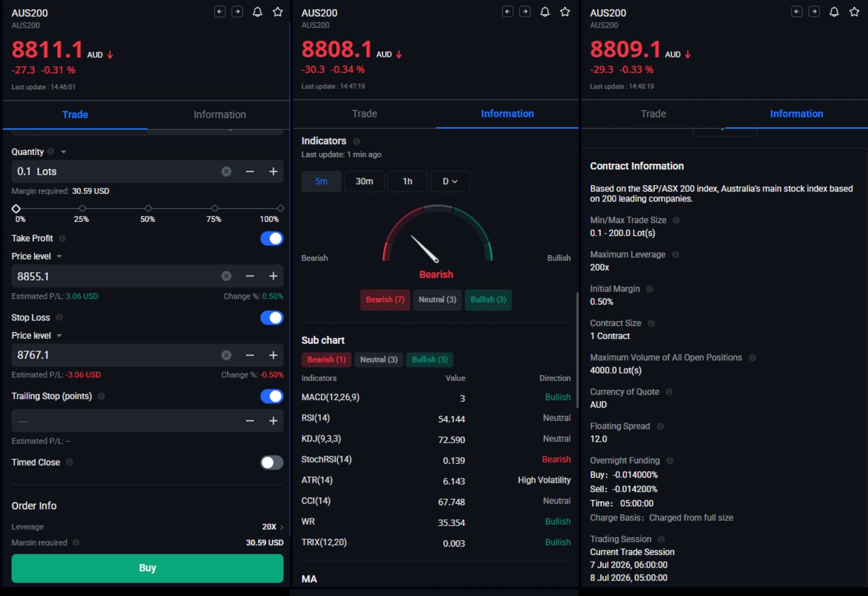Click the middle panel vertical scrollbar
The height and width of the screenshot is (596, 868).
coord(577,350)
